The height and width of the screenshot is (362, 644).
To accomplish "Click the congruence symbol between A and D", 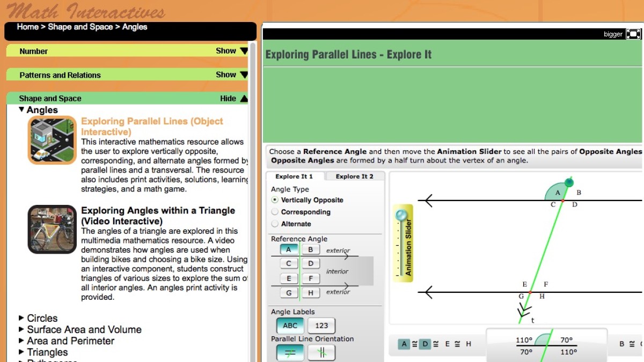I will tap(413, 344).
